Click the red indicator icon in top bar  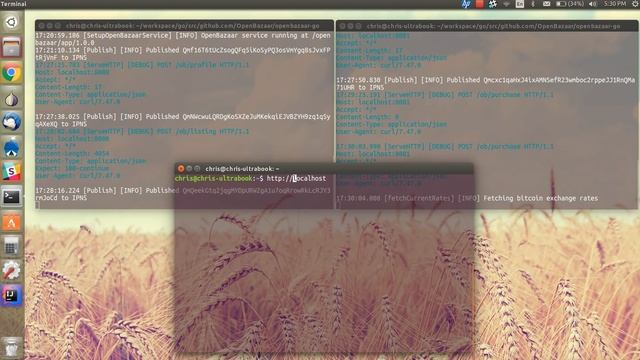[x=480, y=4]
